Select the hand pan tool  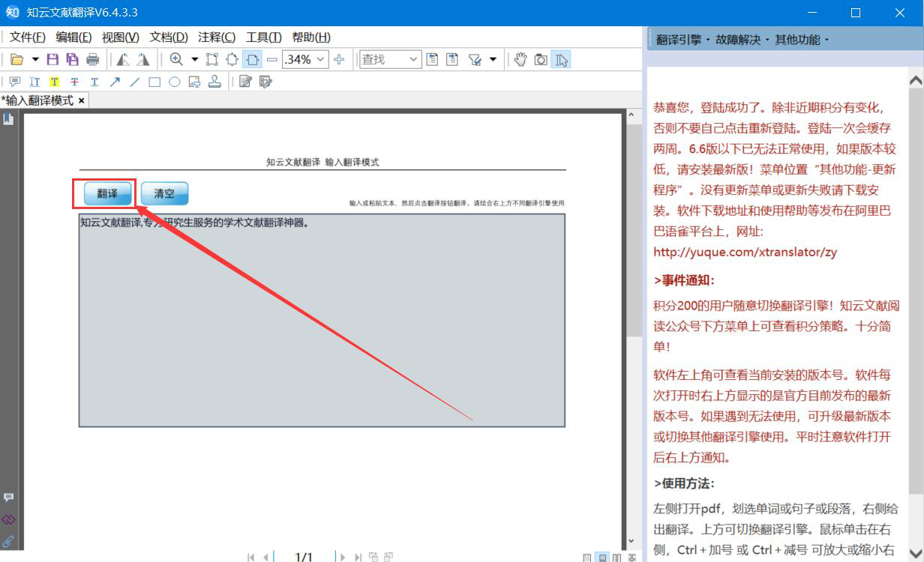click(x=520, y=59)
